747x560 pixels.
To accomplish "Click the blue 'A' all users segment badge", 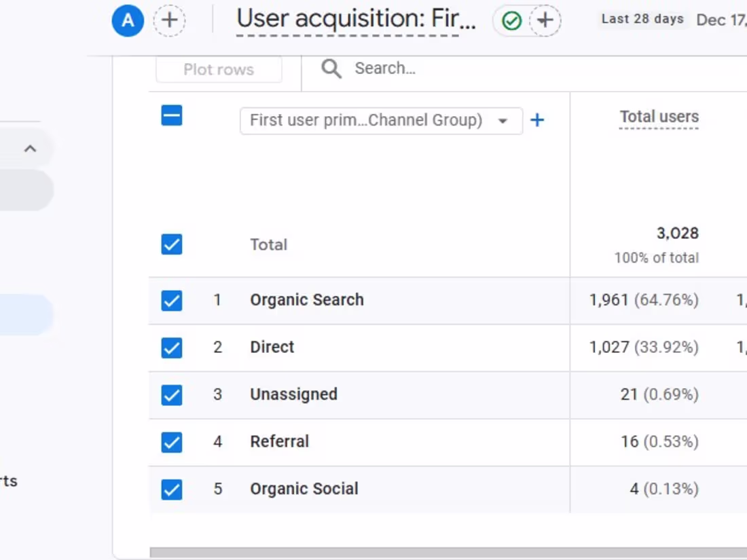I will (128, 20).
